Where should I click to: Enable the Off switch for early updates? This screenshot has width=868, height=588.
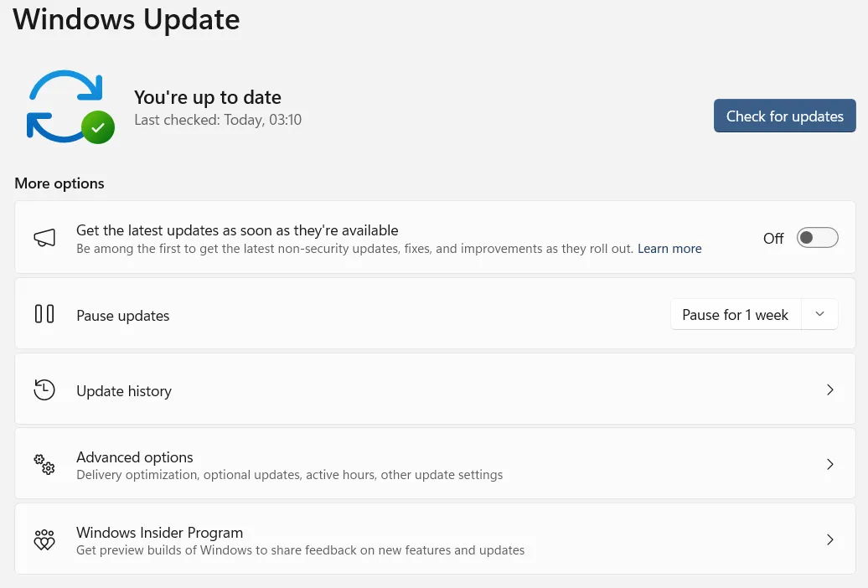click(817, 237)
